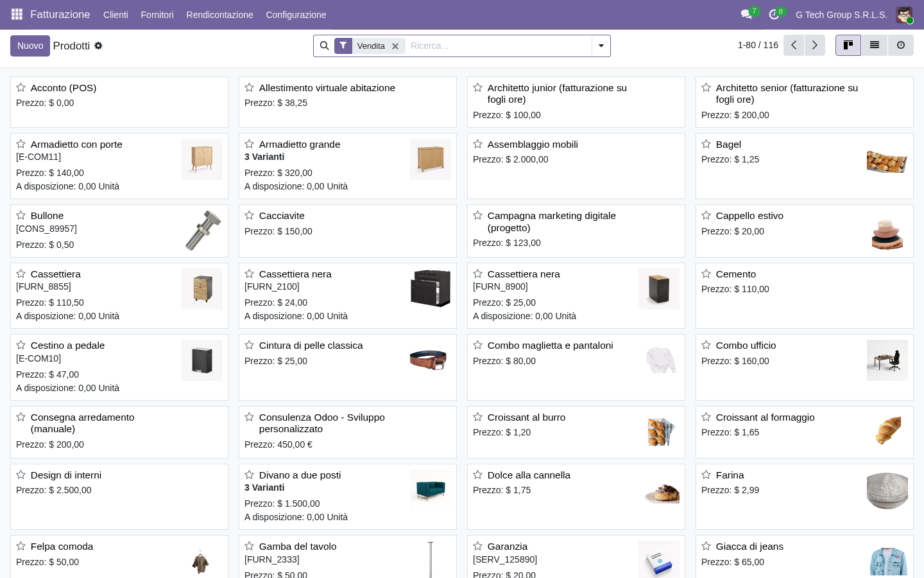
Task: Star the Dolce alla cannella product
Action: [478, 475]
